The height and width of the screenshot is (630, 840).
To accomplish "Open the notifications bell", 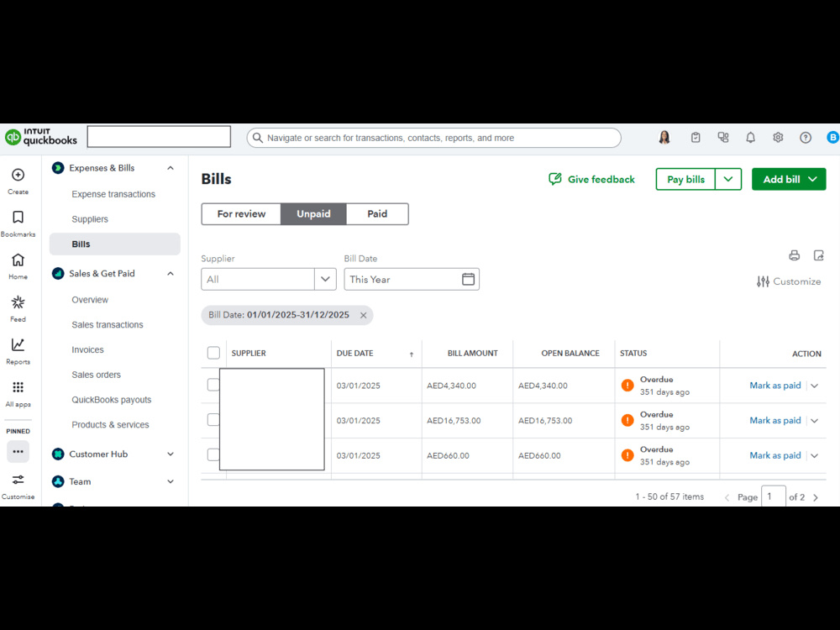I will pos(750,138).
